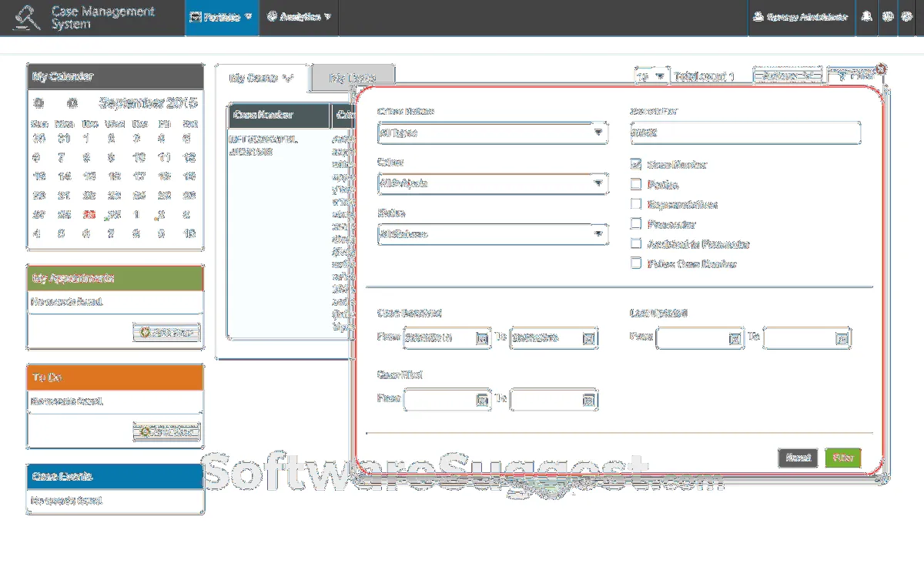This screenshot has width=924, height=567.
Task: Go to previous month in My Calendar
Action: point(38,102)
